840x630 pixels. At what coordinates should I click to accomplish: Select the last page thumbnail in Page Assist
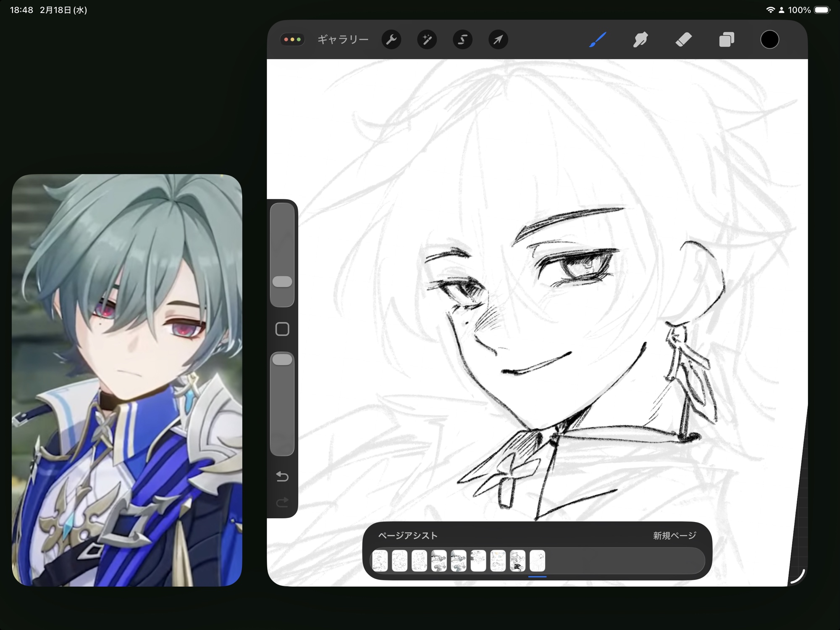pyautogui.click(x=537, y=561)
